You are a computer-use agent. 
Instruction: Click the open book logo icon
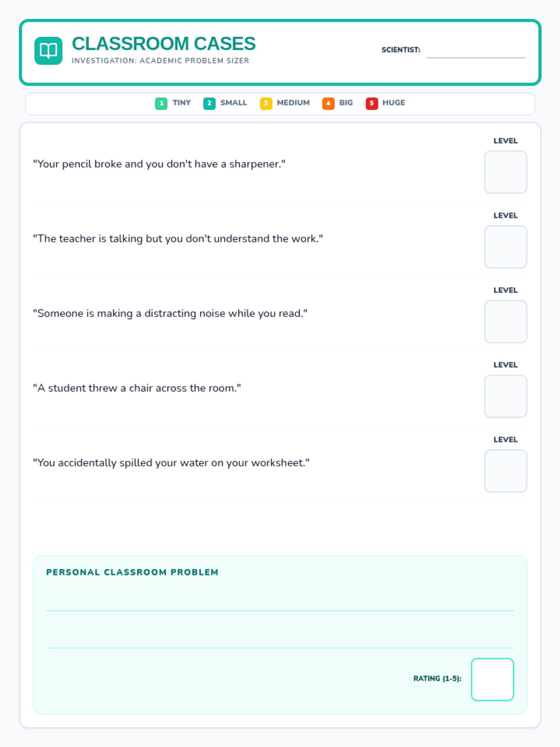48,50
